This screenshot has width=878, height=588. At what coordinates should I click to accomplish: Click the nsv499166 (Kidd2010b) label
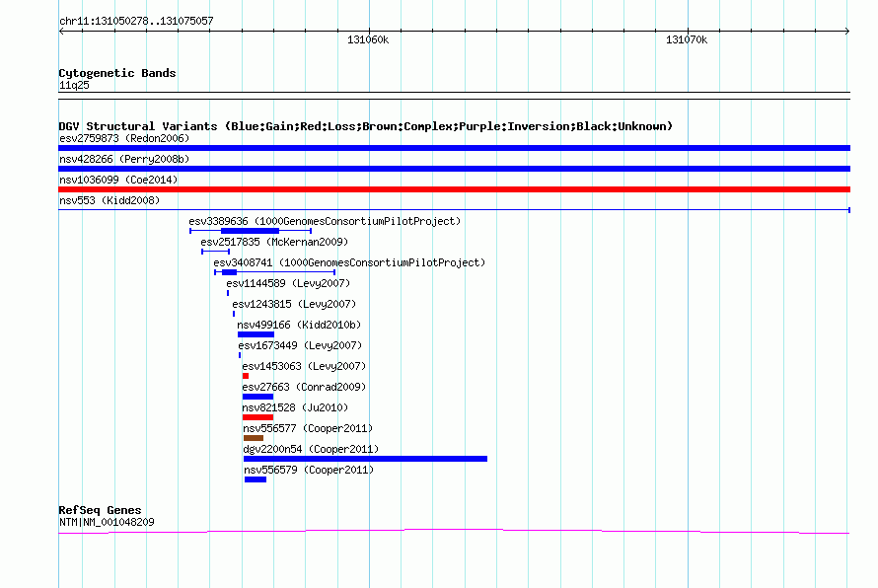[299, 325]
